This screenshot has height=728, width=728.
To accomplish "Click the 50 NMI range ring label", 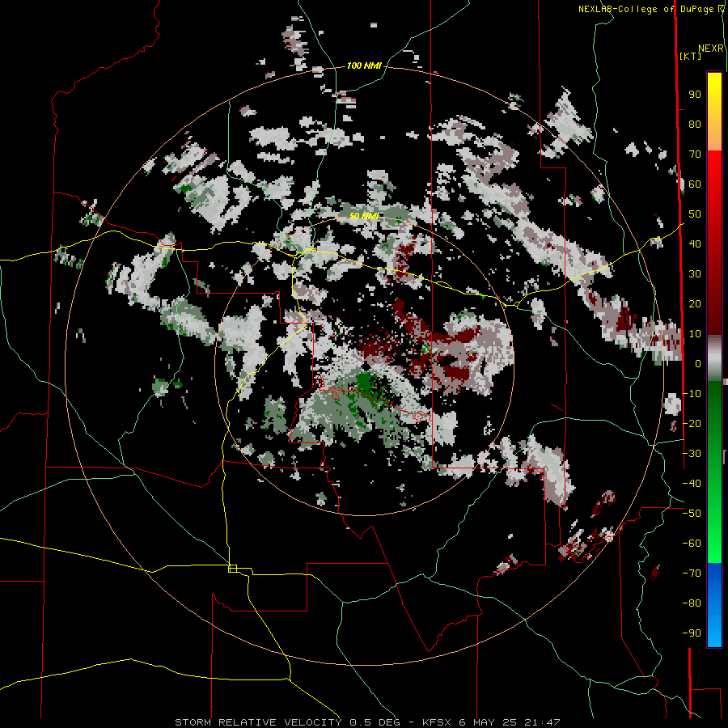I will click(365, 216).
